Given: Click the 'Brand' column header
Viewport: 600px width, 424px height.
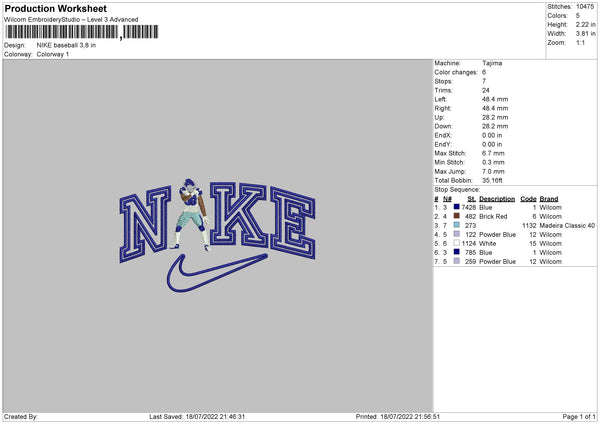Looking at the screenshot, I should (x=549, y=199).
